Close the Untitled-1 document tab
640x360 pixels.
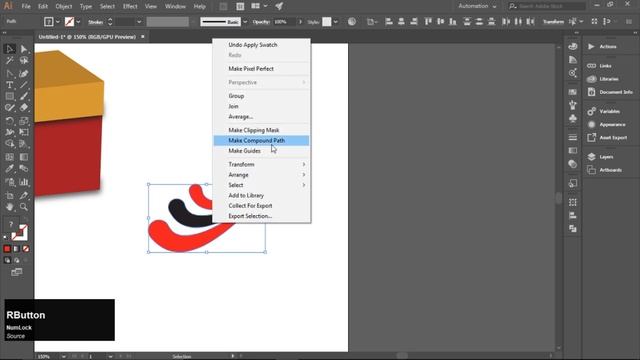(x=142, y=37)
